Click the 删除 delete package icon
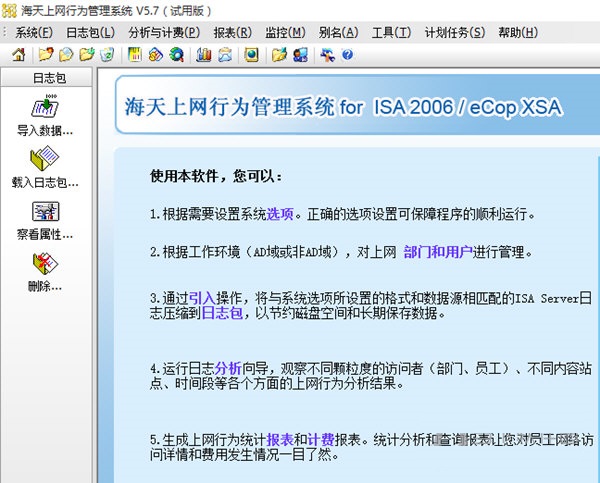Screen dimensions: 600x483 click(45, 263)
